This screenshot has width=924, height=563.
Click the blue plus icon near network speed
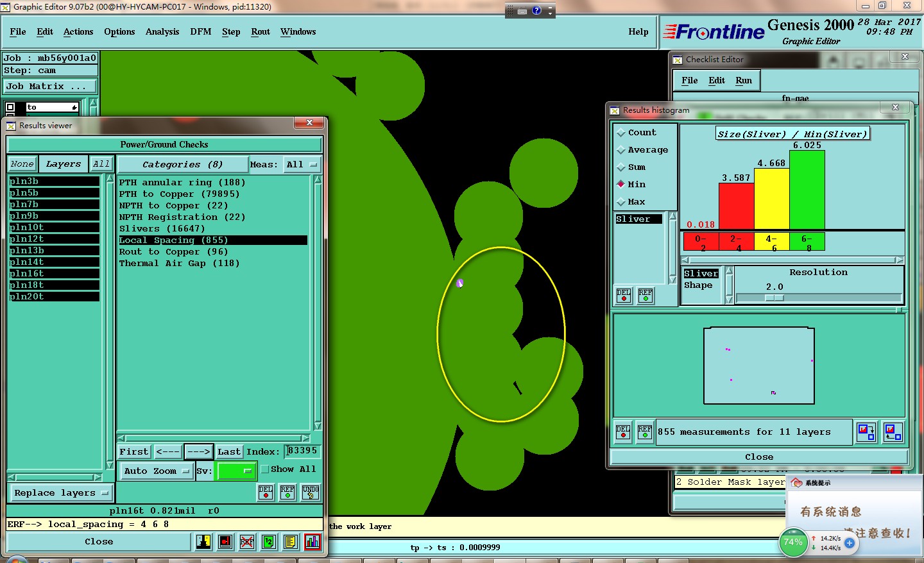pos(850,543)
